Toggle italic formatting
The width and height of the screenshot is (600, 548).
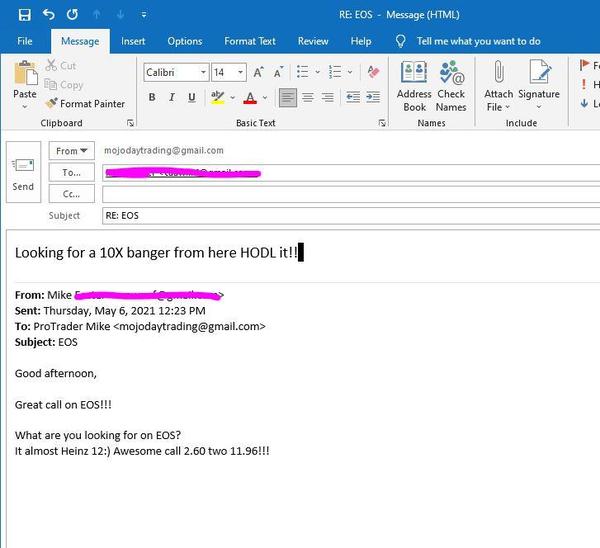(172, 97)
